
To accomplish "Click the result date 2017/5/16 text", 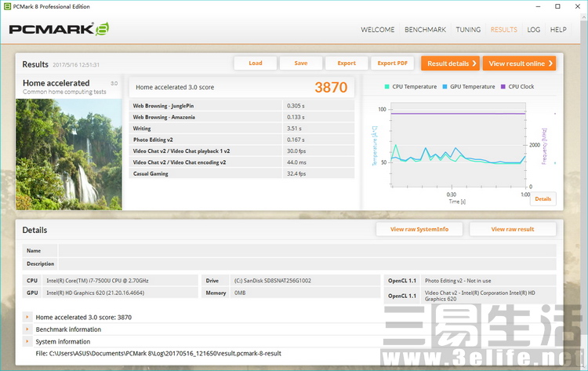I will point(76,65).
